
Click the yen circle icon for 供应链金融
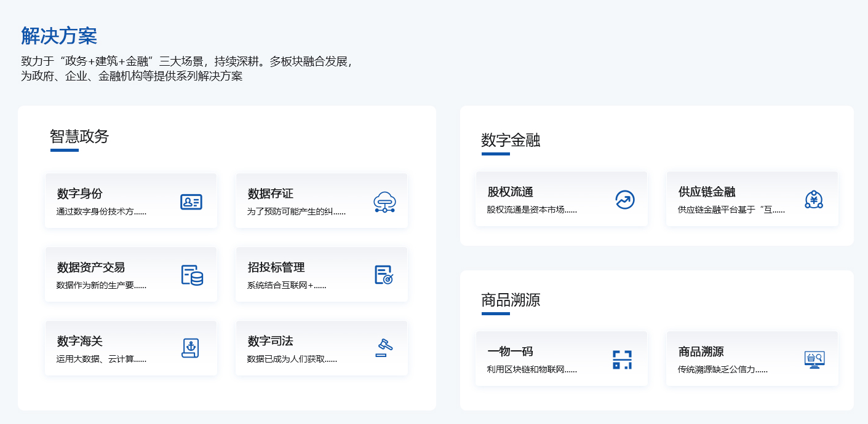814,200
